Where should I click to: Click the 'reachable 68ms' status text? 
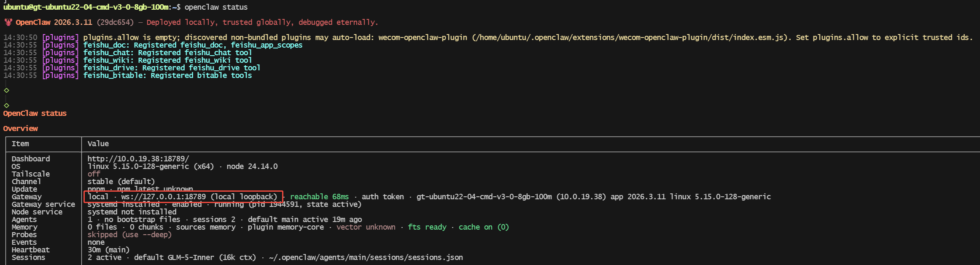tap(319, 197)
